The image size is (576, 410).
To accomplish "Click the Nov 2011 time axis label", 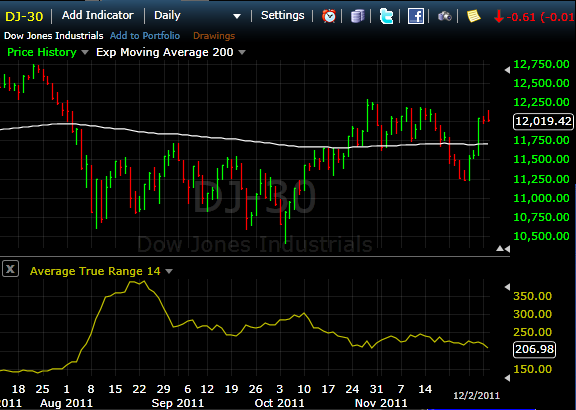I will (x=381, y=403).
